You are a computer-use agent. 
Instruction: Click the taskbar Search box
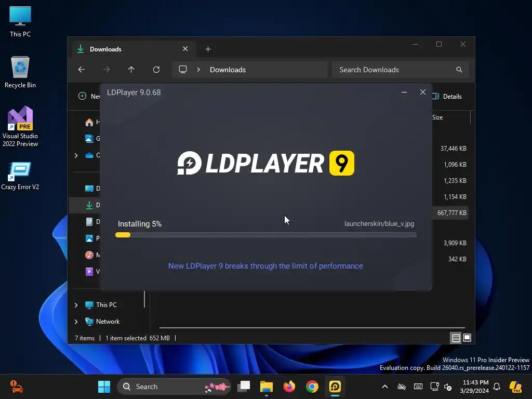click(174, 387)
